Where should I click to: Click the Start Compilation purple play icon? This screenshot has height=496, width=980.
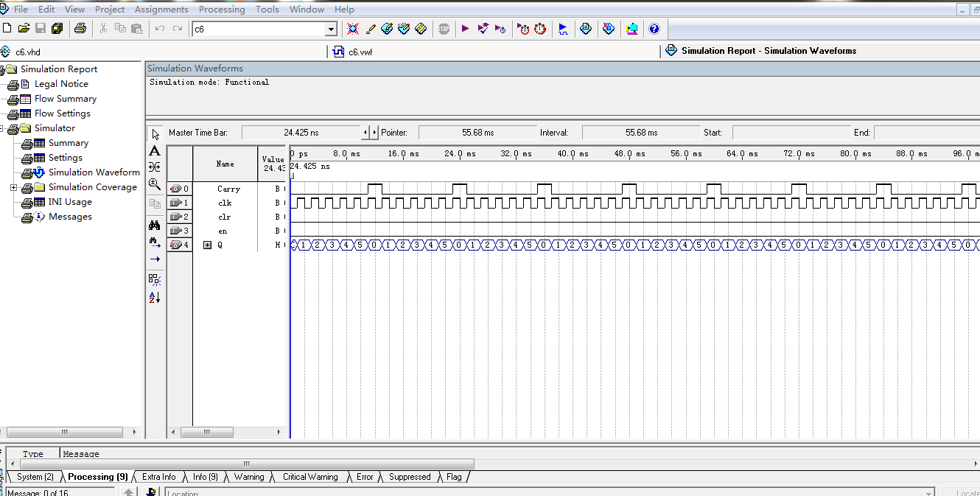tap(465, 29)
